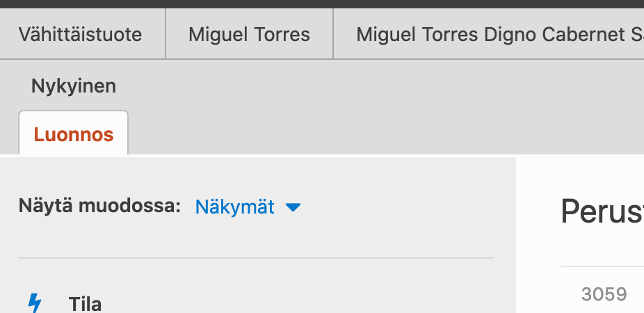The width and height of the screenshot is (644, 313).
Task: Go to the Vähittäistuote breadcrumb
Action: coord(81,34)
